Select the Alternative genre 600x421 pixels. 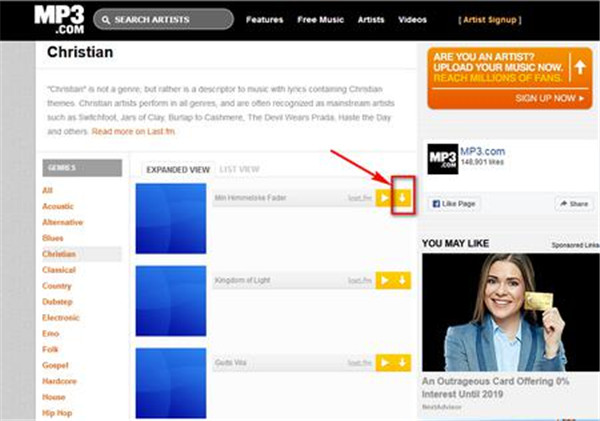coord(62,222)
